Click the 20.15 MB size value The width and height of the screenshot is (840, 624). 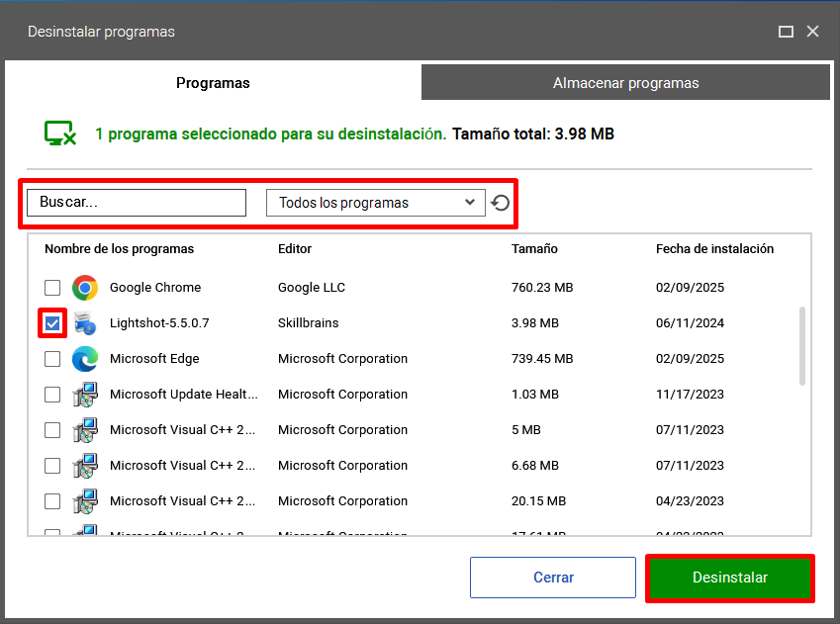coord(538,501)
